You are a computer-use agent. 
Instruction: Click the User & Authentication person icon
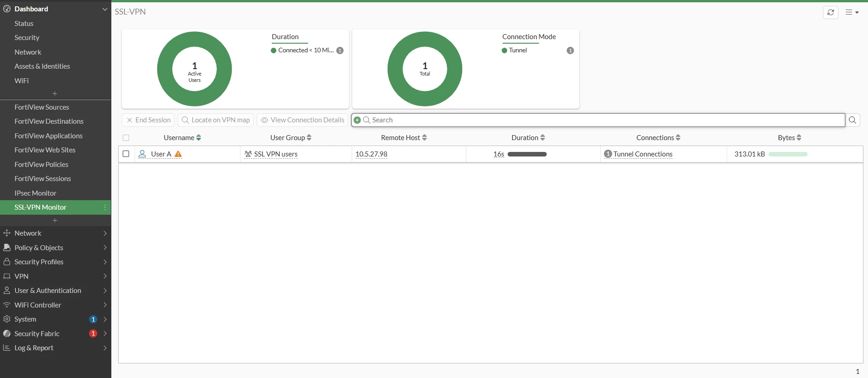[x=7, y=290]
